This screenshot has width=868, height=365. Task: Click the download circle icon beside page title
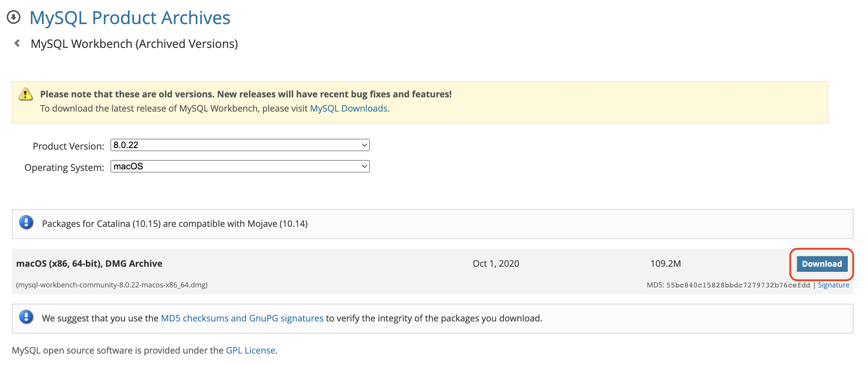click(x=14, y=17)
